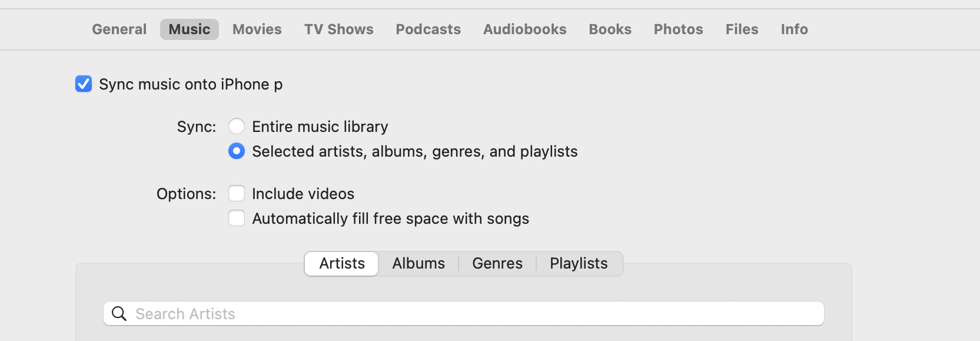Switch to the Genres segment
The height and width of the screenshot is (341, 980).
[497, 264]
